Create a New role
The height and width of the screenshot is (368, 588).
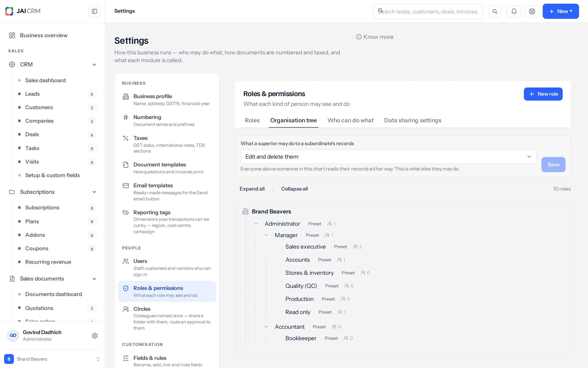(x=543, y=94)
